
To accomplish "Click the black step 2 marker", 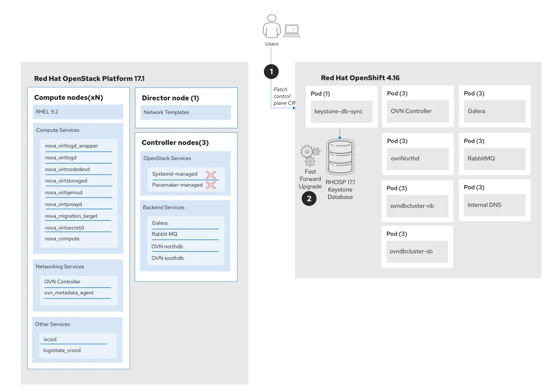I will point(309,198).
